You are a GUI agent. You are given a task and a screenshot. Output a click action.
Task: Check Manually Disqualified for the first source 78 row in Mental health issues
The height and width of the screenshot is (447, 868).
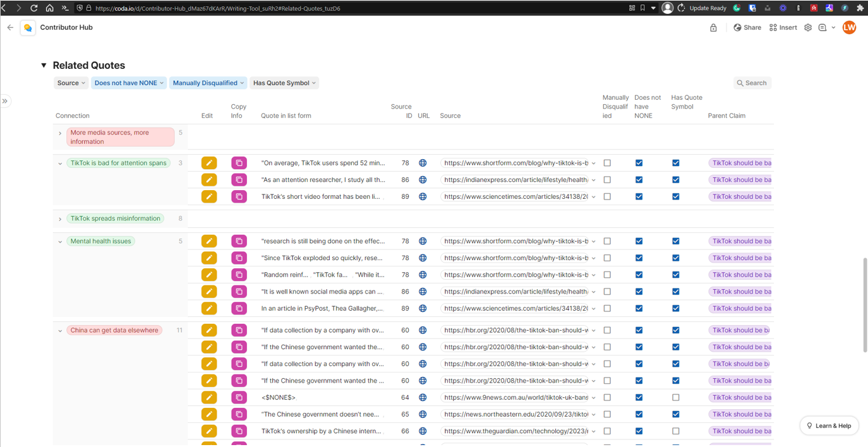(607, 241)
